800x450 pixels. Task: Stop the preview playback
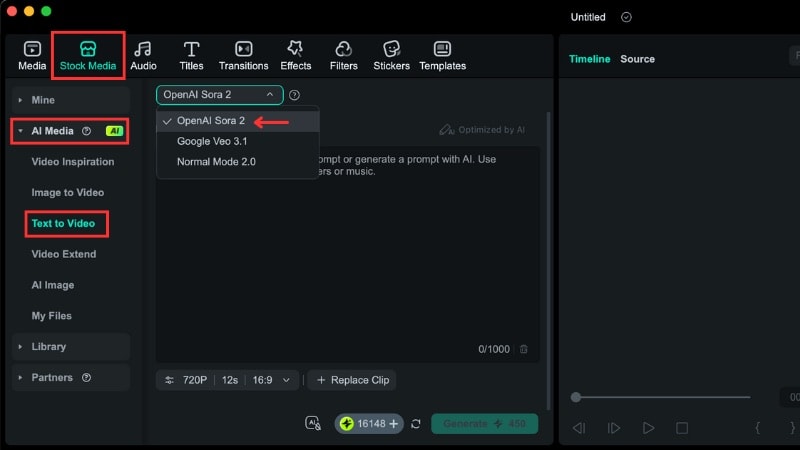[x=682, y=428]
